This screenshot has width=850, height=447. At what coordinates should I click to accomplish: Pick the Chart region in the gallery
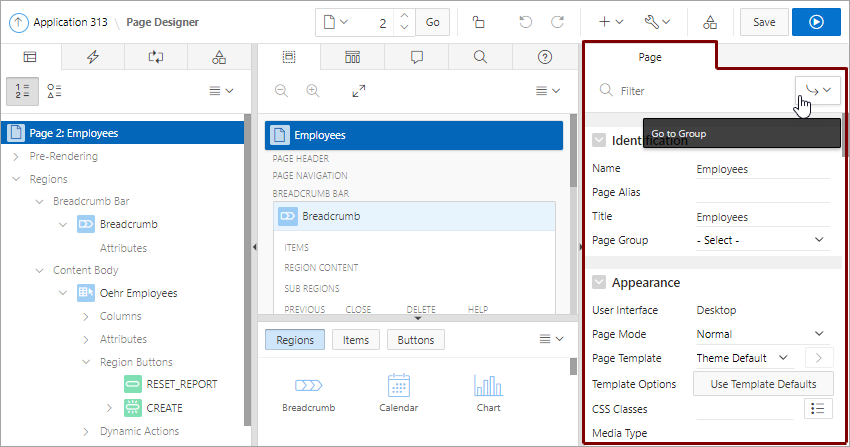click(x=488, y=393)
